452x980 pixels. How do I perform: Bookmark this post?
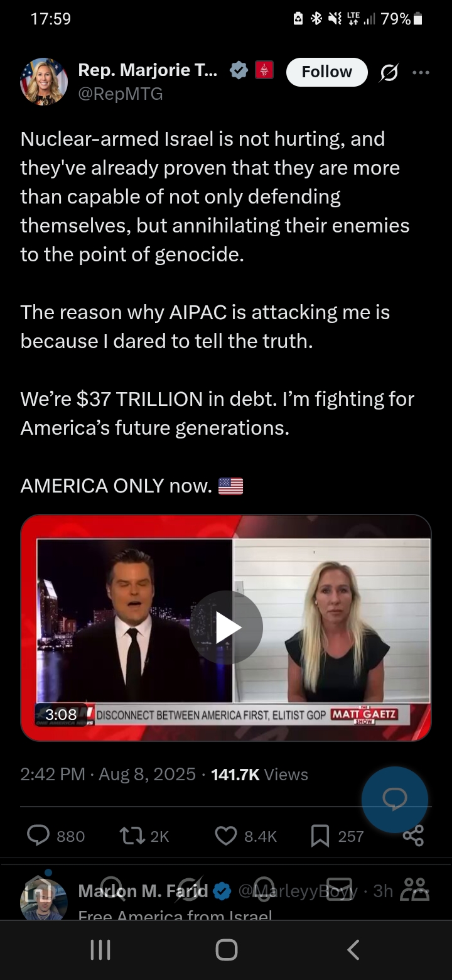click(320, 836)
